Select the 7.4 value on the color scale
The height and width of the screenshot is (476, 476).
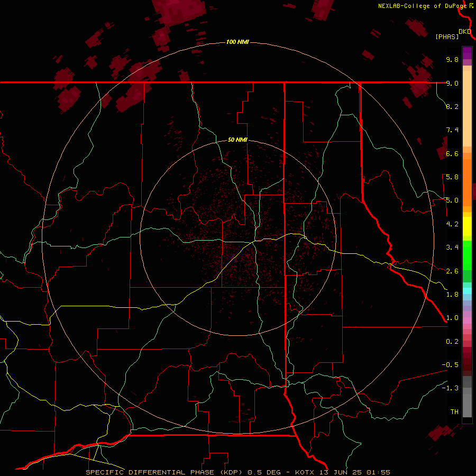pyautogui.click(x=452, y=130)
